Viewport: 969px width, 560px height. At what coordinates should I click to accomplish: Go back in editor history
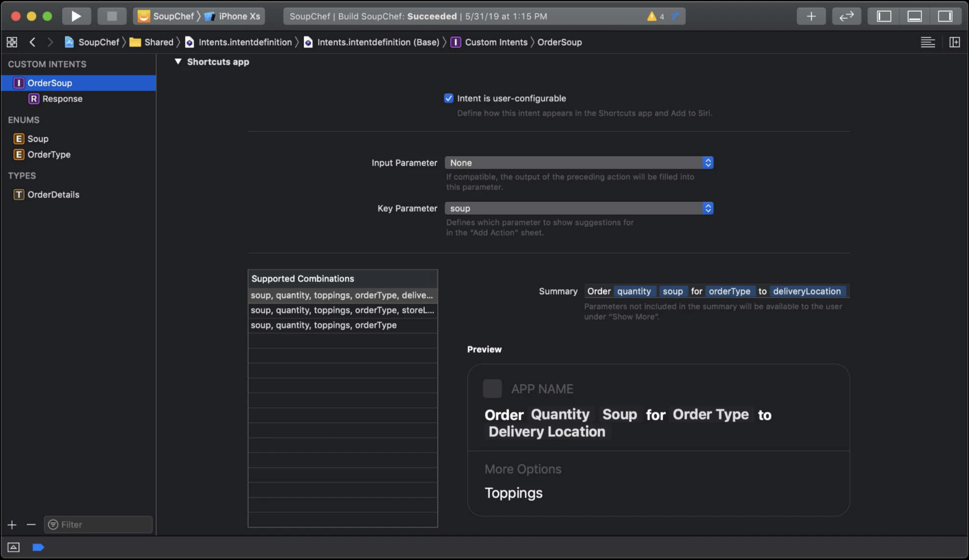pyautogui.click(x=32, y=42)
